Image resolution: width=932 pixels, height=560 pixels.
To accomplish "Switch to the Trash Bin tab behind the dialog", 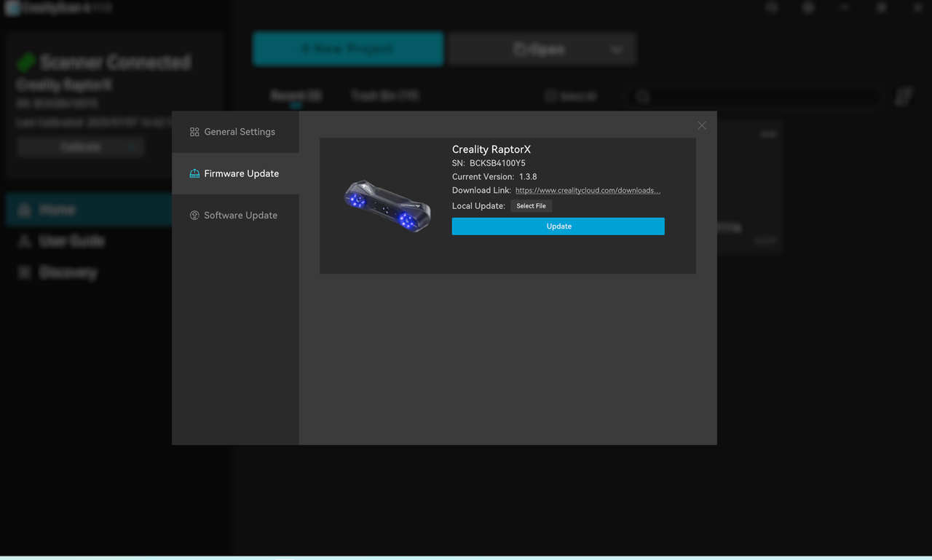I will (x=384, y=95).
